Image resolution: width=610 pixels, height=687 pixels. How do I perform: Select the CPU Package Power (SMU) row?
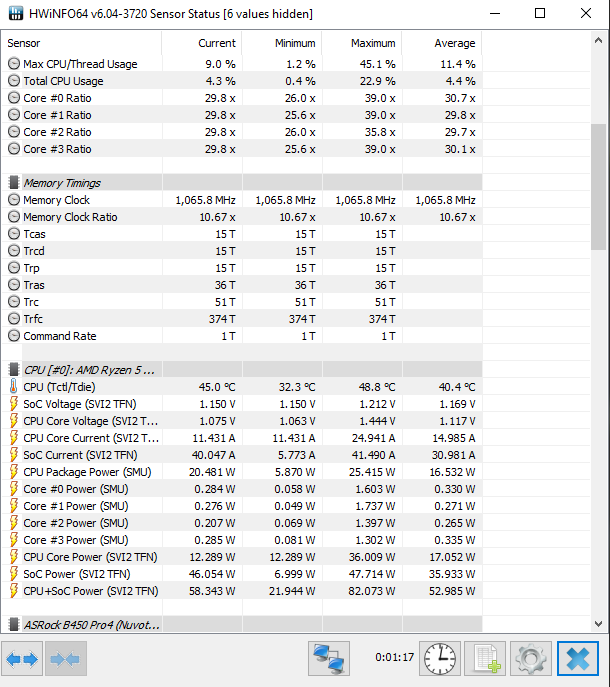pos(87,472)
